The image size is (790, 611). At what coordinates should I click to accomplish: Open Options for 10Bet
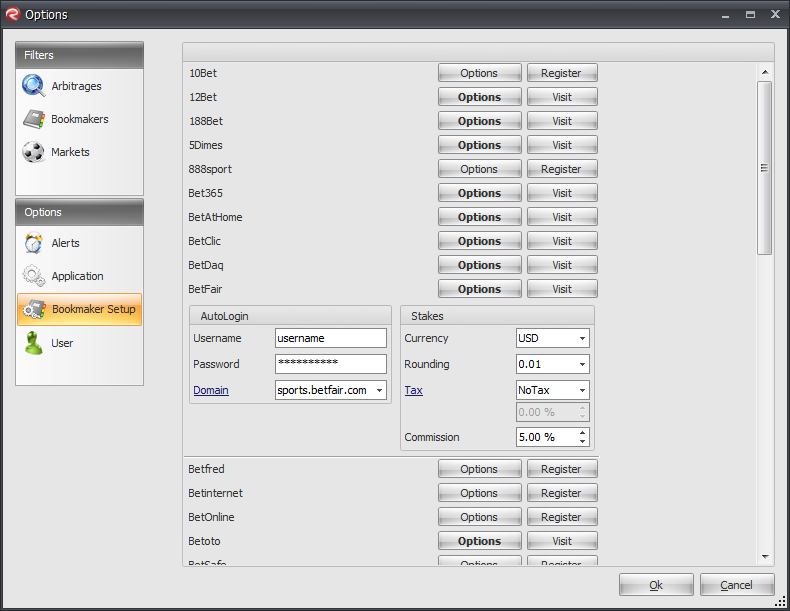pyautogui.click(x=479, y=73)
